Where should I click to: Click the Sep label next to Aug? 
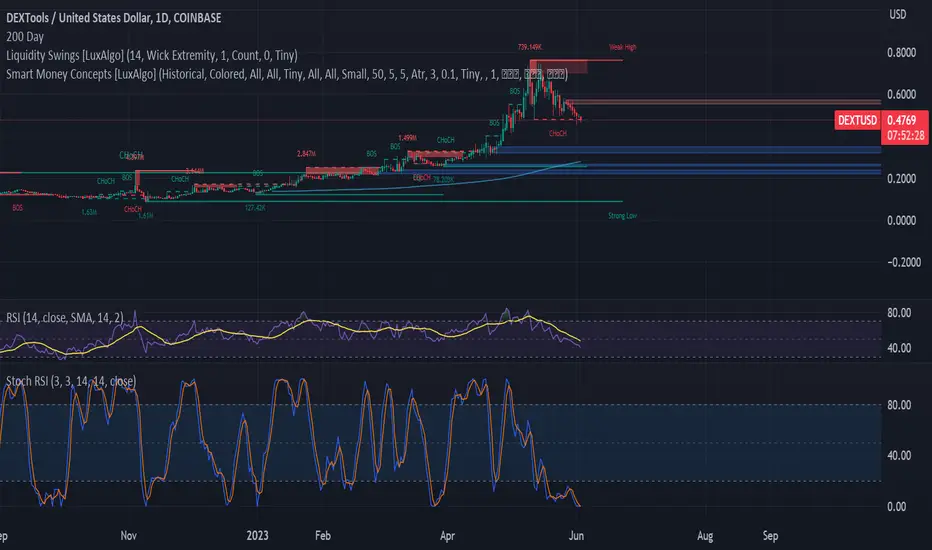click(770, 536)
